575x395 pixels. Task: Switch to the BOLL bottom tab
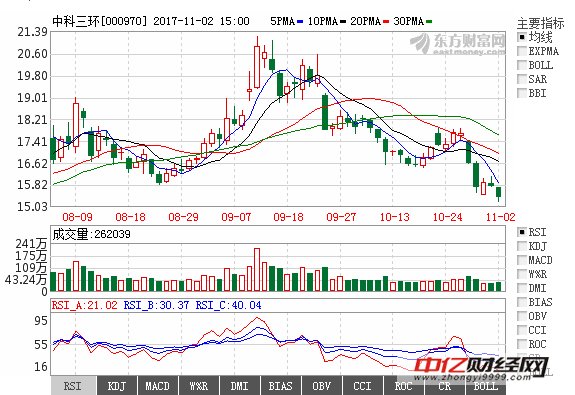click(486, 386)
